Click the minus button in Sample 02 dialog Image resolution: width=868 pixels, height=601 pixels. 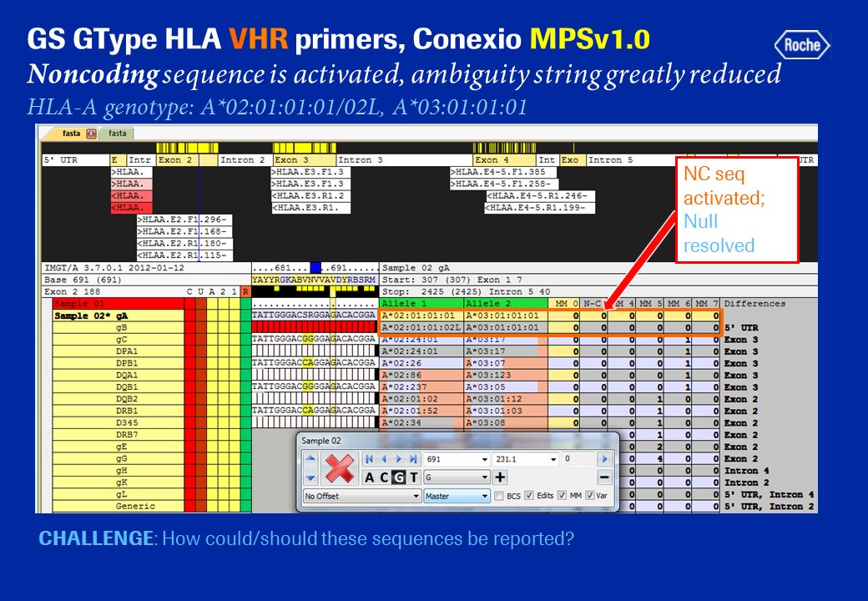pyautogui.click(x=604, y=477)
